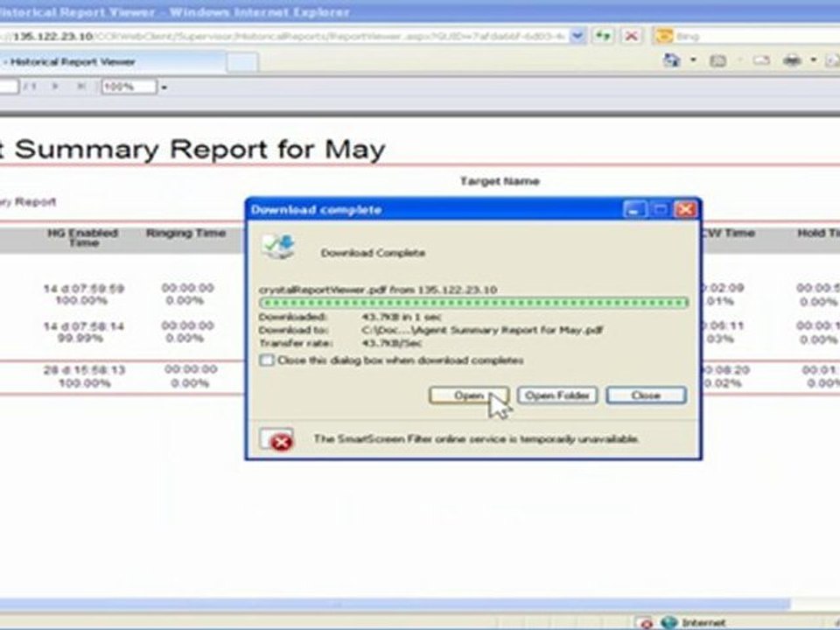840x630 pixels.
Task: Click the green Refresh page icon
Action: tap(603, 36)
